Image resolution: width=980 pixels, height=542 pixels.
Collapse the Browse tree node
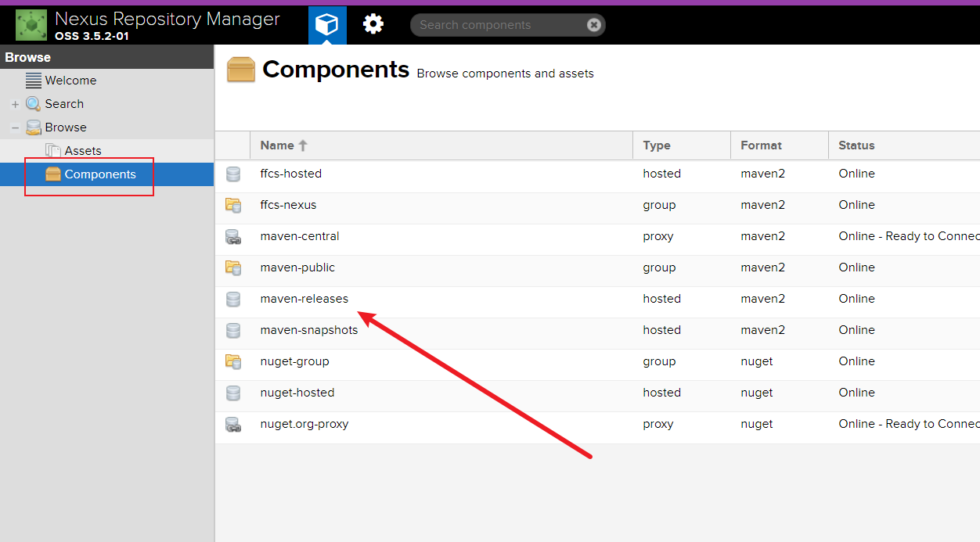point(15,127)
